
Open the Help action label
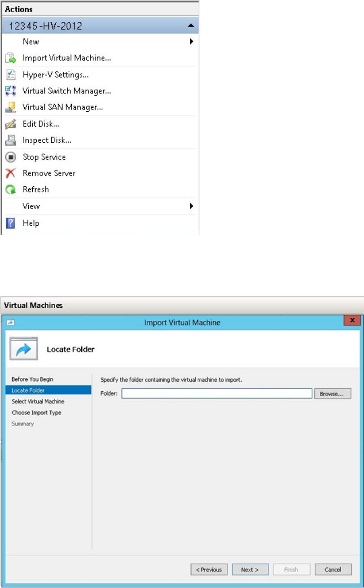pos(31,223)
